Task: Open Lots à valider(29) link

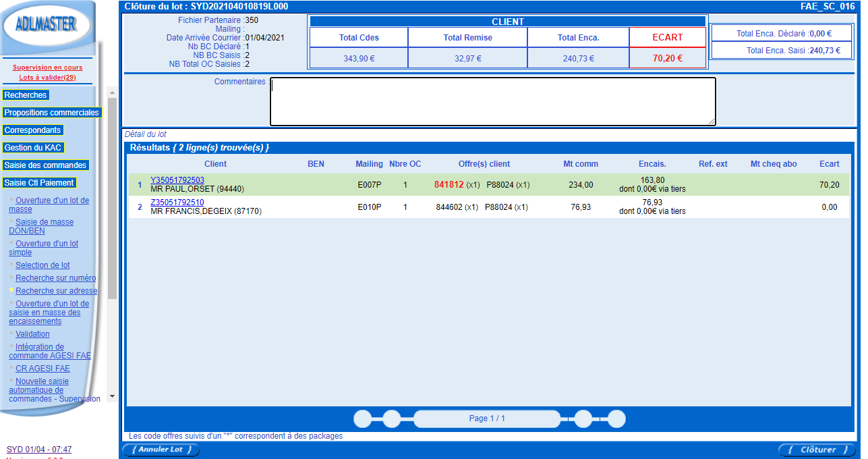Action: 47,78
